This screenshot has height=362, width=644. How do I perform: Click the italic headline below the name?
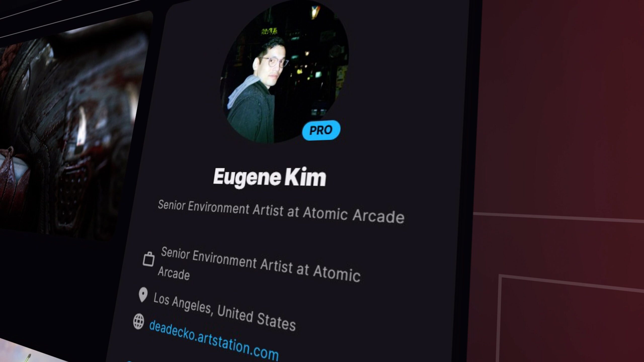281,211
